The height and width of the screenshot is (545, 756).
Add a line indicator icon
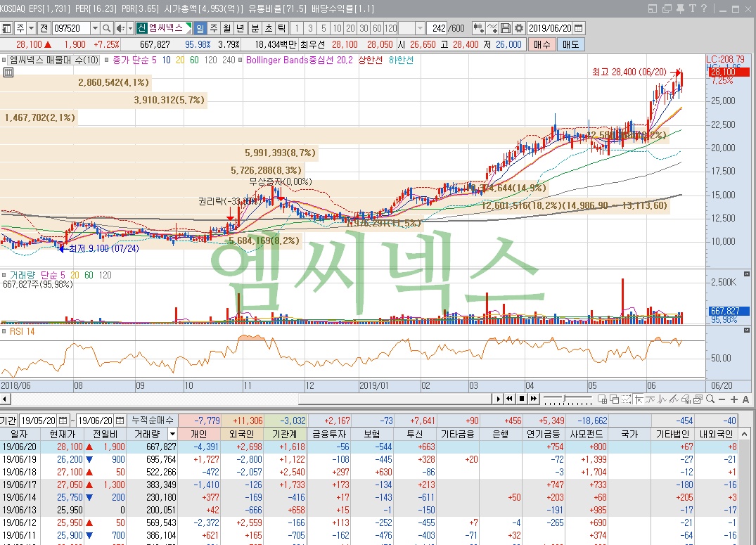pyautogui.click(x=492, y=28)
